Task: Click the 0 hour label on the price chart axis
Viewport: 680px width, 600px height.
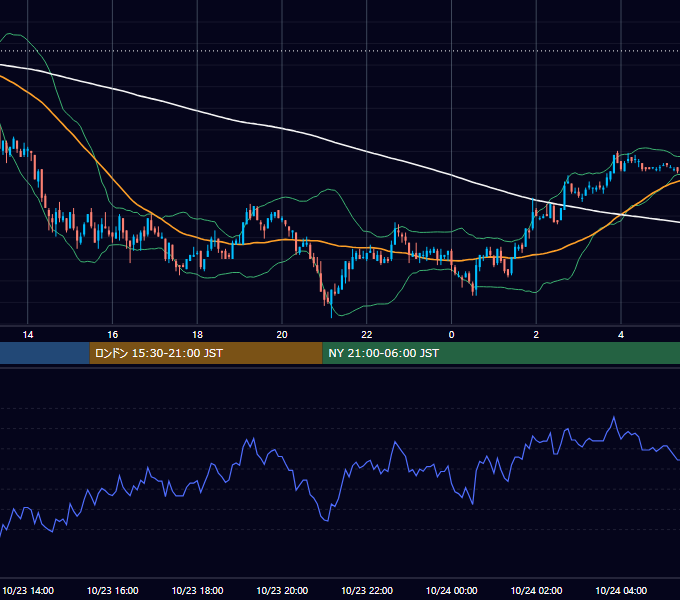Action: point(451,335)
